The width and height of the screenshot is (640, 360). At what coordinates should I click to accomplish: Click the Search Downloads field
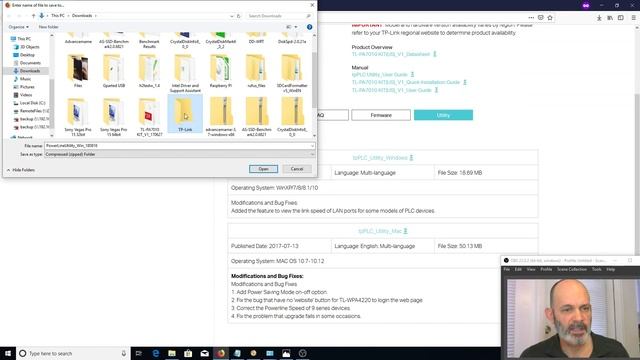pyautogui.click(x=279, y=16)
